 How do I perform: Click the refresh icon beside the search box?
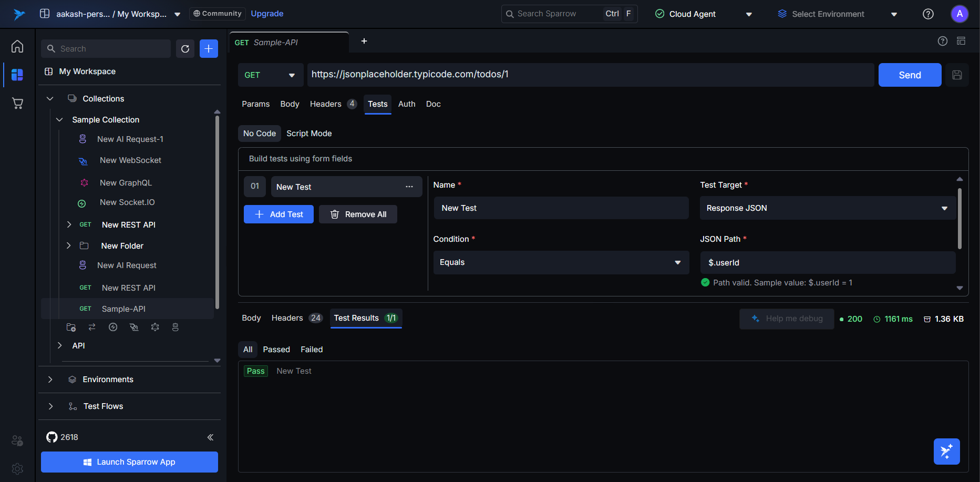pos(185,49)
